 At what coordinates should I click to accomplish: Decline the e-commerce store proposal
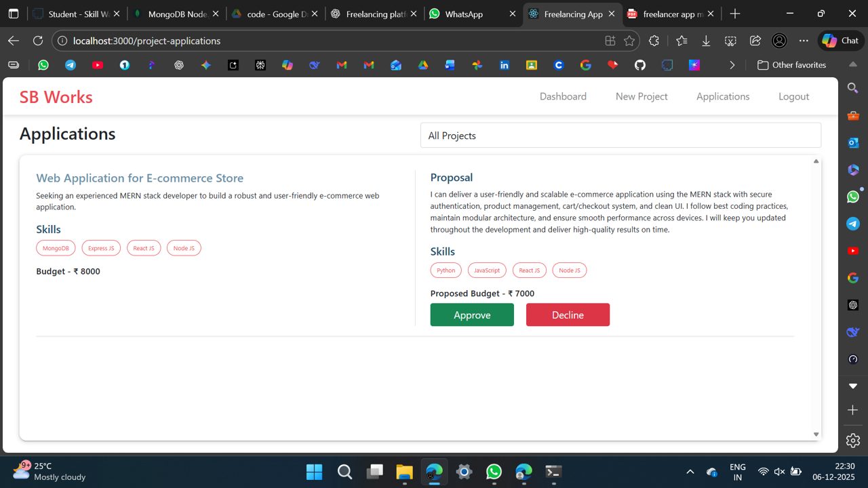[x=568, y=314]
